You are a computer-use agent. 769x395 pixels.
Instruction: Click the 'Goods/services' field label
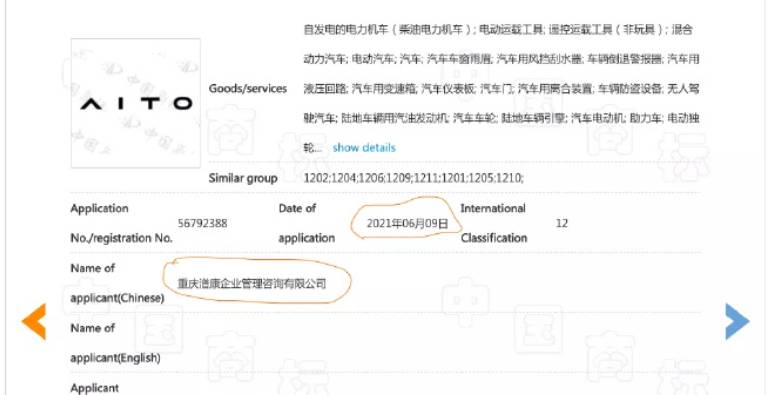point(248,89)
